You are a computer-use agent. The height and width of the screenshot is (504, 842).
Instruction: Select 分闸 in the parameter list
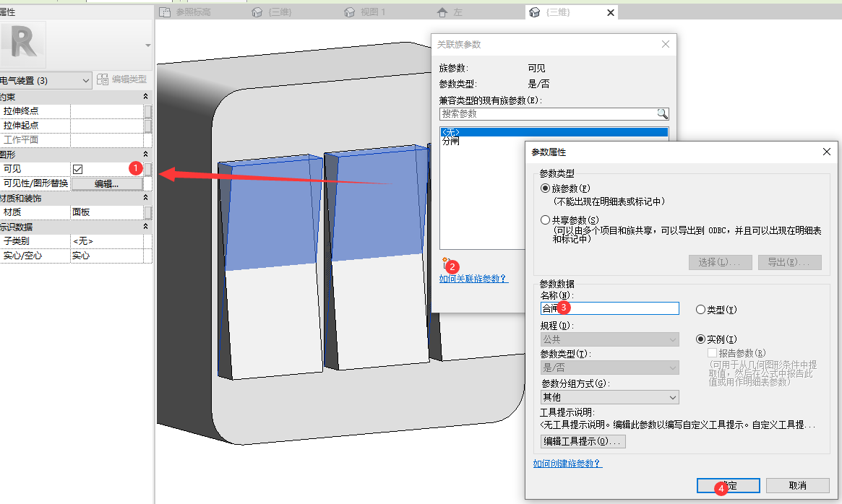tap(450, 141)
